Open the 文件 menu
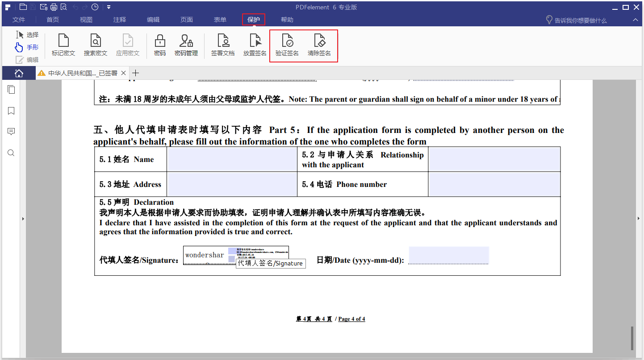The height and width of the screenshot is (360, 644). (x=19, y=20)
